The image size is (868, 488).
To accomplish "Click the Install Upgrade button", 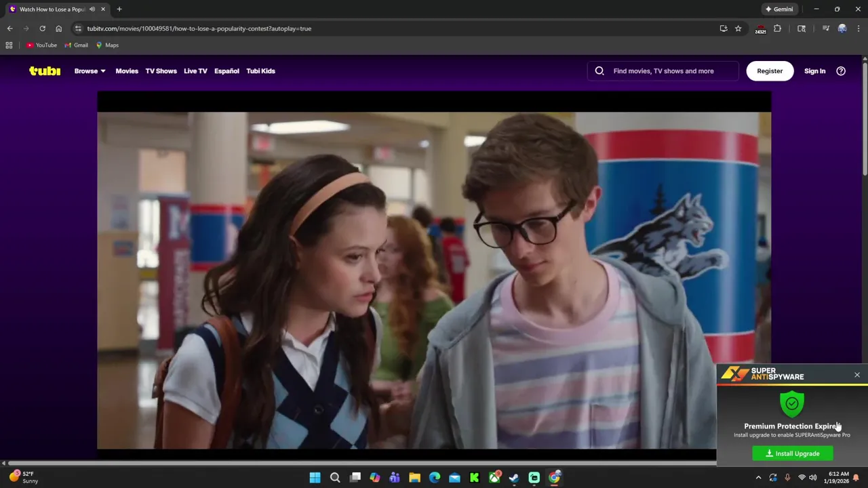I will tap(793, 453).
